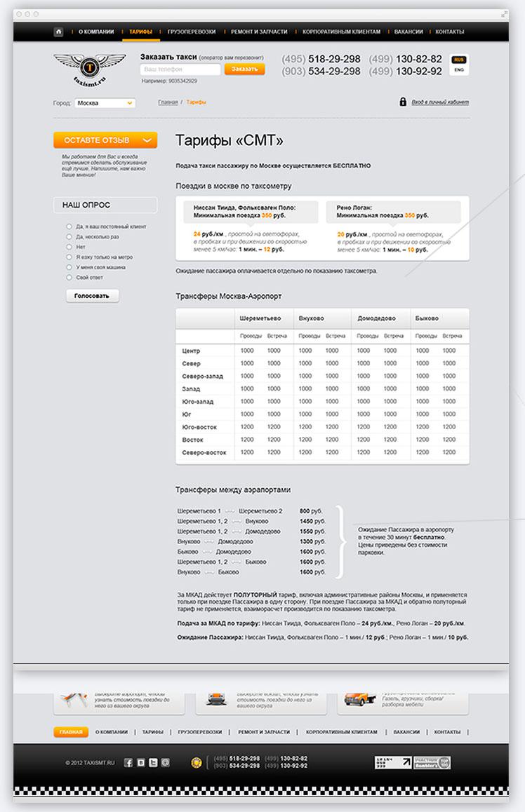The image size is (525, 812).
Task: Open 'Контакты' in footer menu
Action: point(447,732)
